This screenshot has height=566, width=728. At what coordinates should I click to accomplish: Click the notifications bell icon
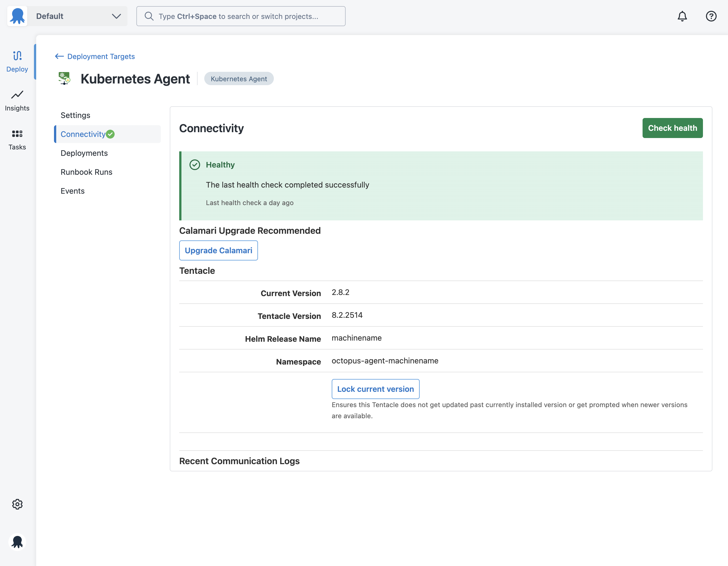[x=682, y=16]
